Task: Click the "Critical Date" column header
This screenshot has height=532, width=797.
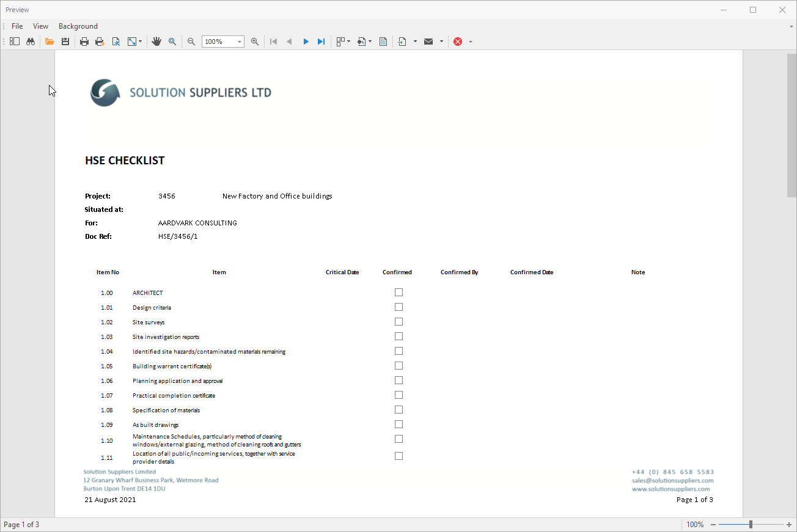Action: [x=342, y=272]
